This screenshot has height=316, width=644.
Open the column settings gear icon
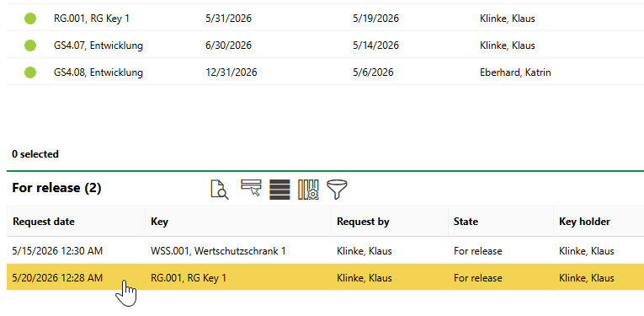308,190
